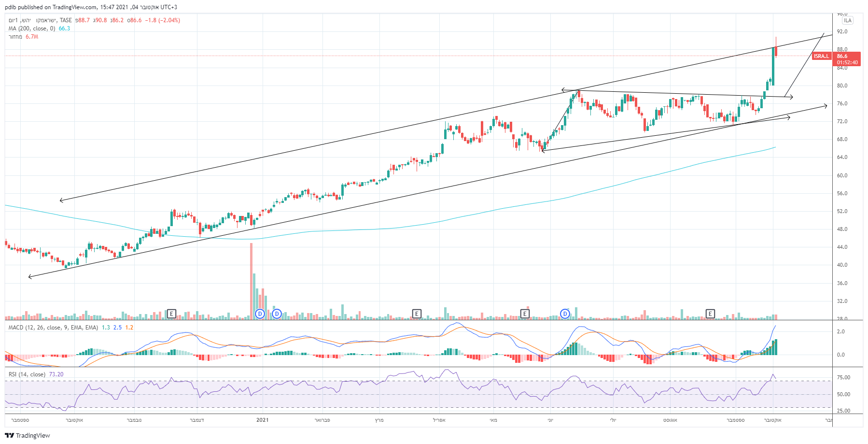Click the TradingView logo
This screenshot has width=868, height=444.
28,435
